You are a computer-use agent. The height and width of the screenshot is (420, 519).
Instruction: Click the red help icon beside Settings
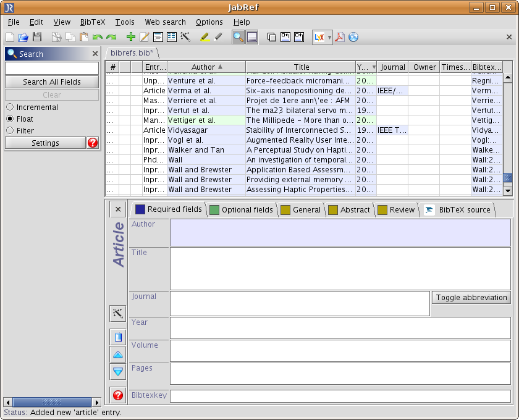tap(93, 143)
